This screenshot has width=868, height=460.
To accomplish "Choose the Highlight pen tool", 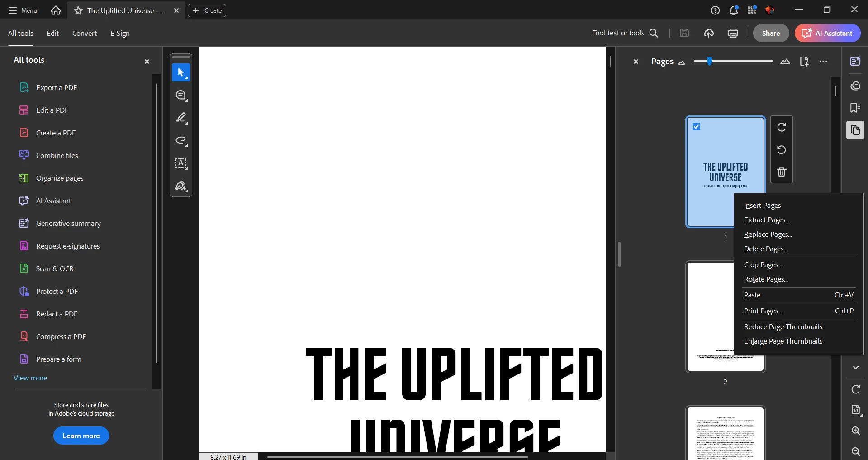I will [x=181, y=118].
